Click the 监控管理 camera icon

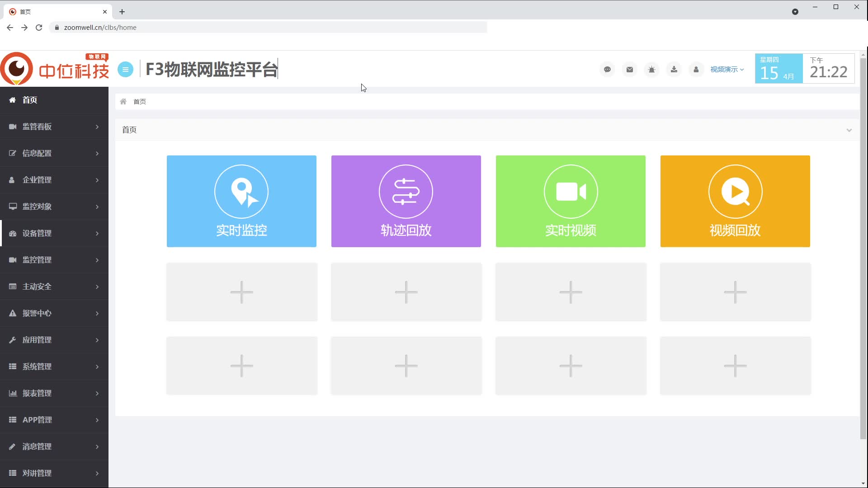pyautogui.click(x=13, y=260)
